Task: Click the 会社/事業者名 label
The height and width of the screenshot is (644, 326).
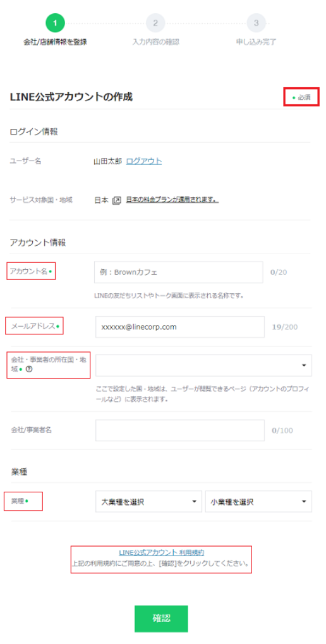Action: tap(31, 430)
